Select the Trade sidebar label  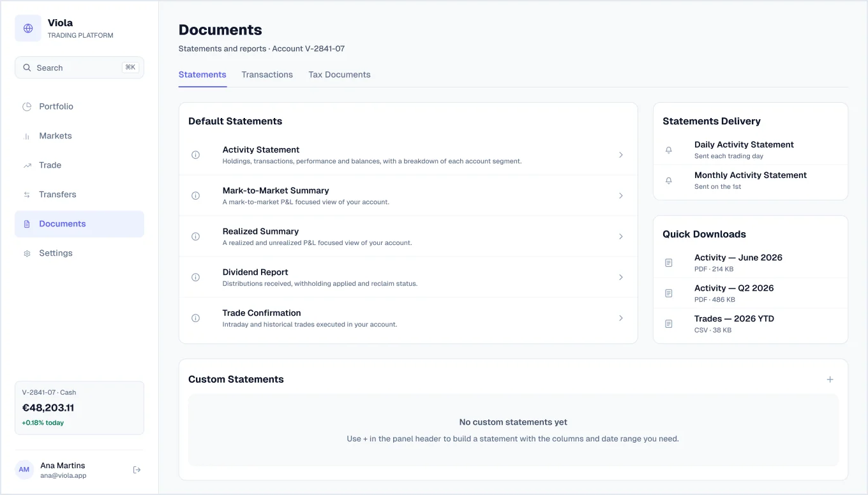click(x=50, y=165)
